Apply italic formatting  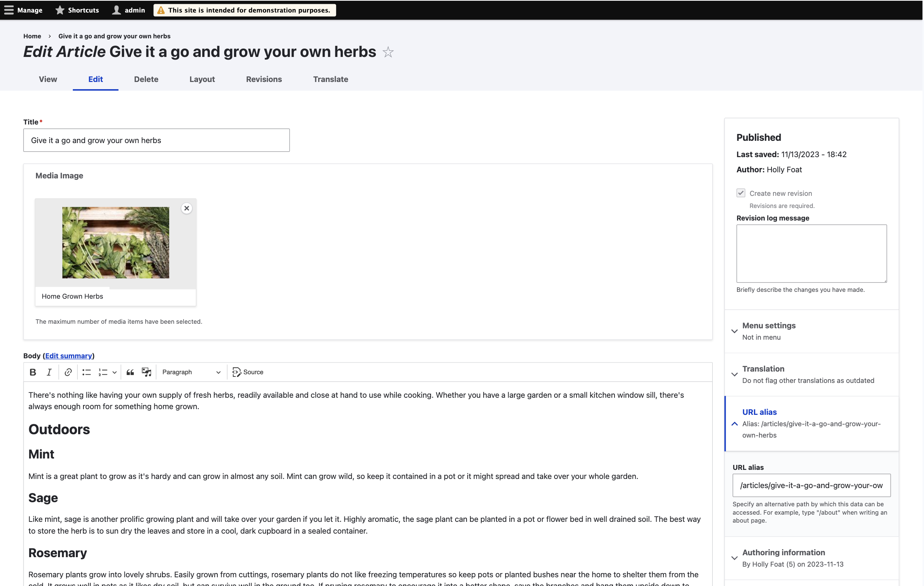(49, 372)
